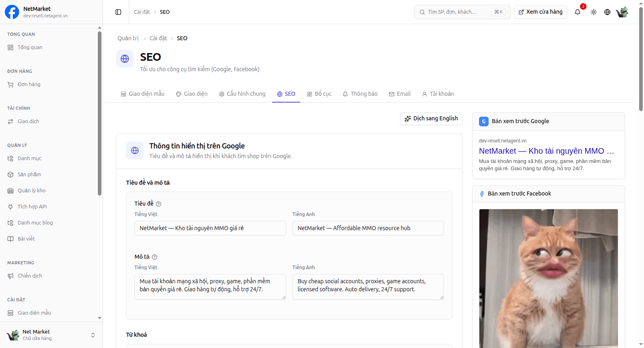Click the English title input field

point(368,228)
